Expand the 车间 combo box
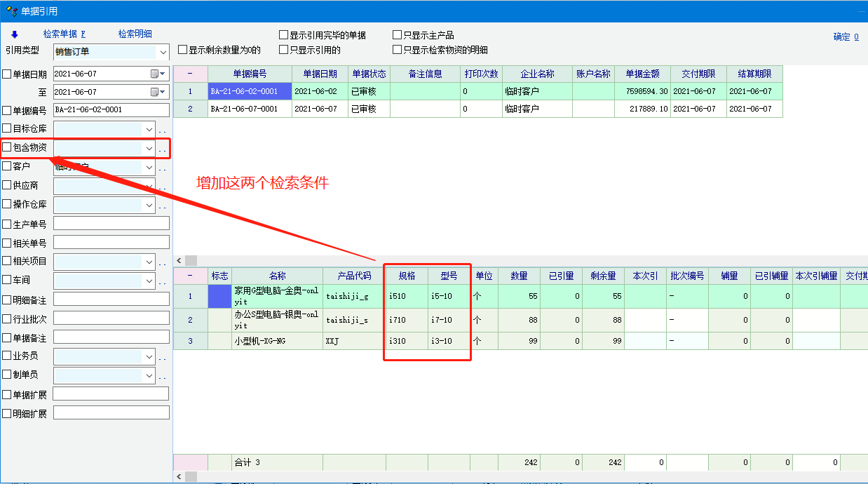Screen dimensions: 868x484 149,281
